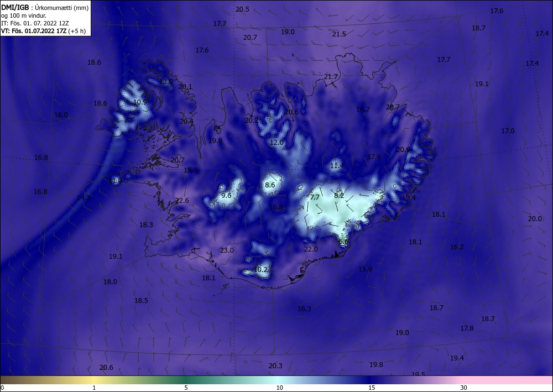Click the 'VT: Fös. 01.07.2022 17Z (+5 h)' line
Image resolution: width=553 pixels, height=392 pixels.
43,30
